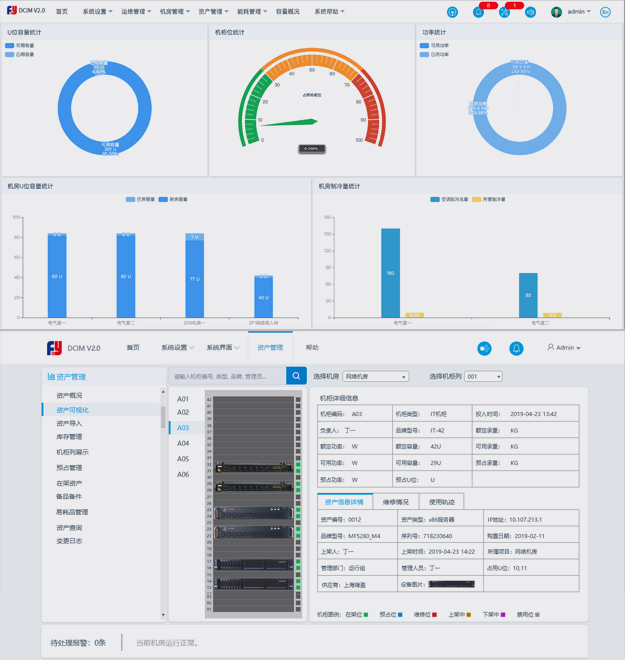Click the first round icon in top header
Screen dimensions: 625x660
point(452,12)
